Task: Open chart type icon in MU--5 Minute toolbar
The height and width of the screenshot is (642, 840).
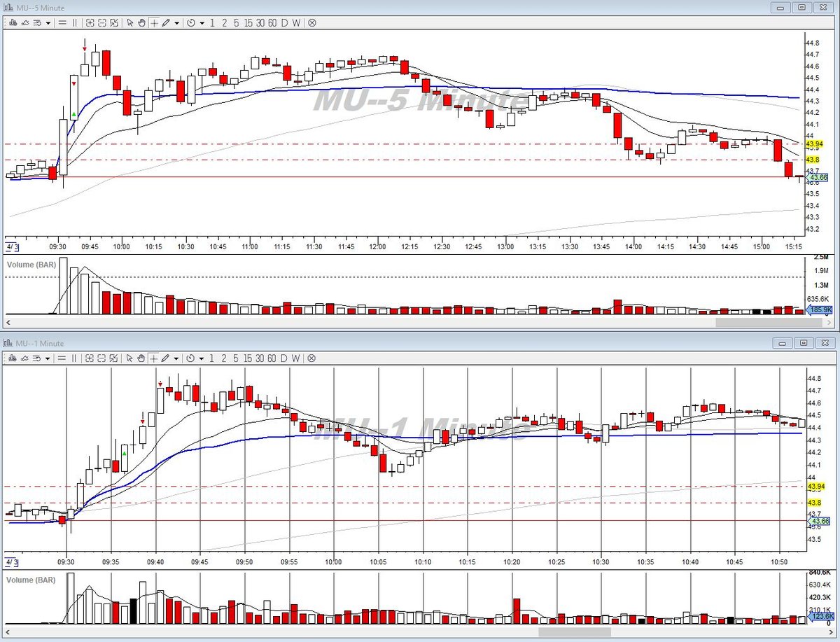Action: point(13,22)
